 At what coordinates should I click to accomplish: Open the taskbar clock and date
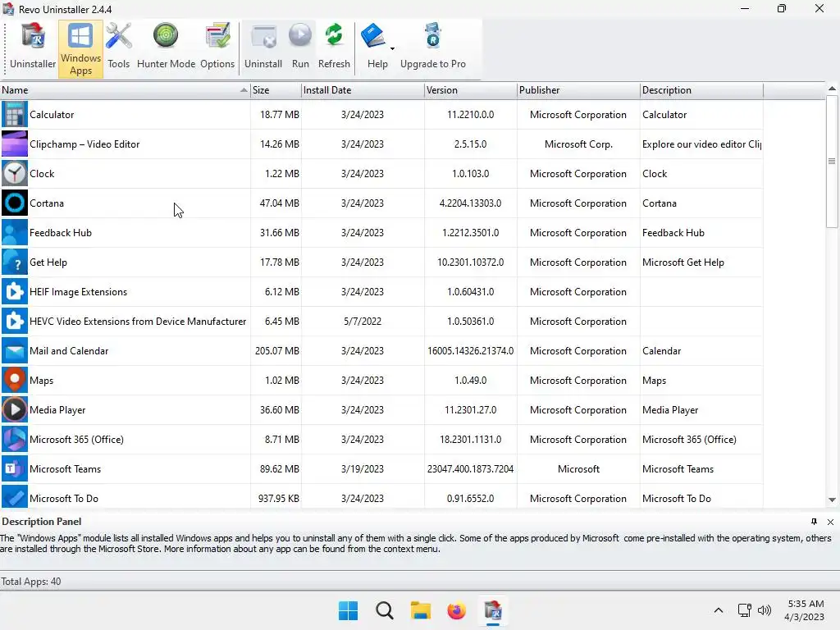pyautogui.click(x=805, y=610)
